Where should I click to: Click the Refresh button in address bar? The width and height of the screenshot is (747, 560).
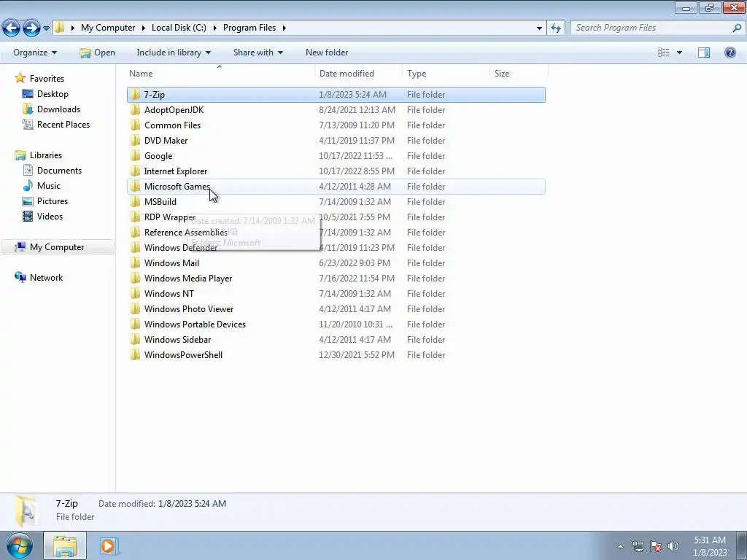coord(555,28)
